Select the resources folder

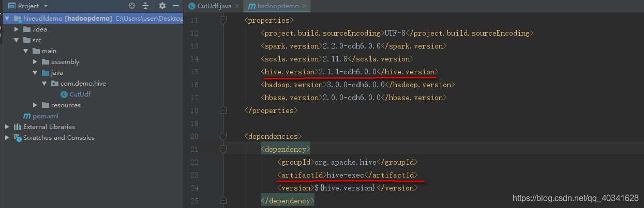[x=66, y=105]
